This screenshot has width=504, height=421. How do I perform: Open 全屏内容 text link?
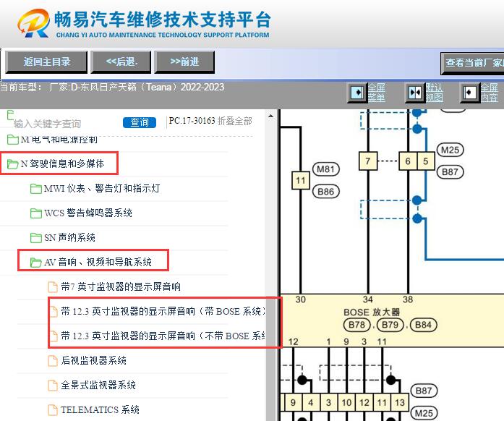(x=490, y=93)
